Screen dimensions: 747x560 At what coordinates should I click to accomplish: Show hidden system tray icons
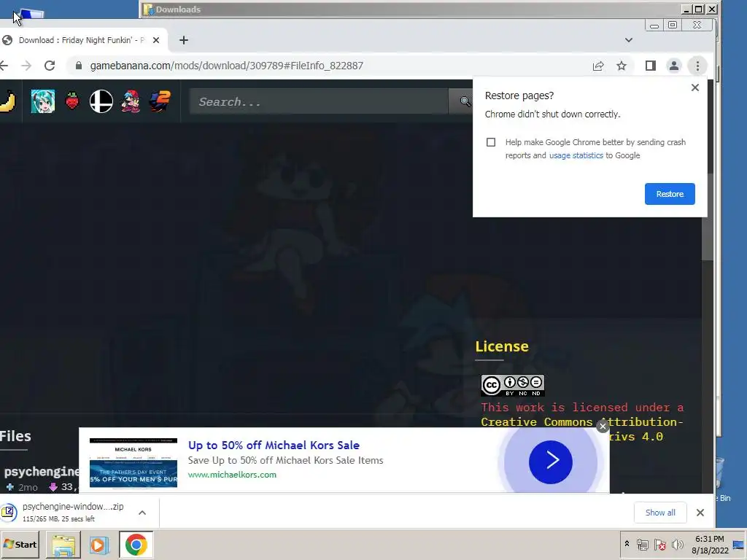click(627, 544)
